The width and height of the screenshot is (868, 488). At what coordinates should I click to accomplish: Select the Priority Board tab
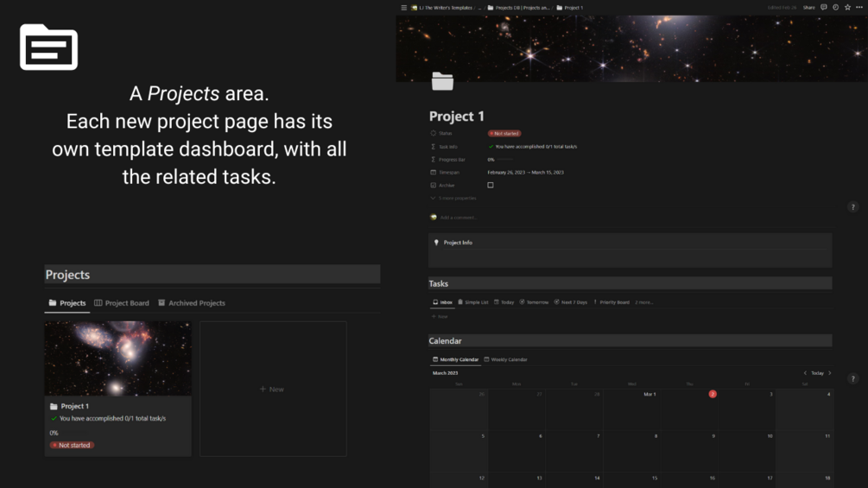pyautogui.click(x=611, y=302)
